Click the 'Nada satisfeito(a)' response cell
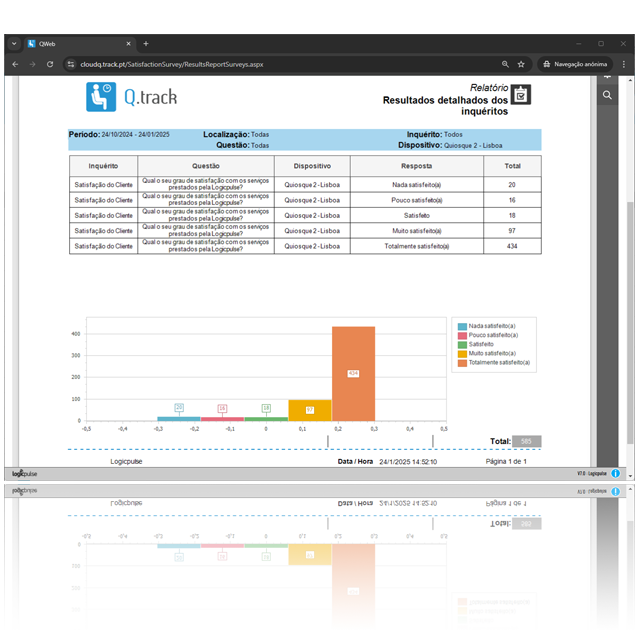This screenshot has height=638, width=638. pyautogui.click(x=417, y=185)
